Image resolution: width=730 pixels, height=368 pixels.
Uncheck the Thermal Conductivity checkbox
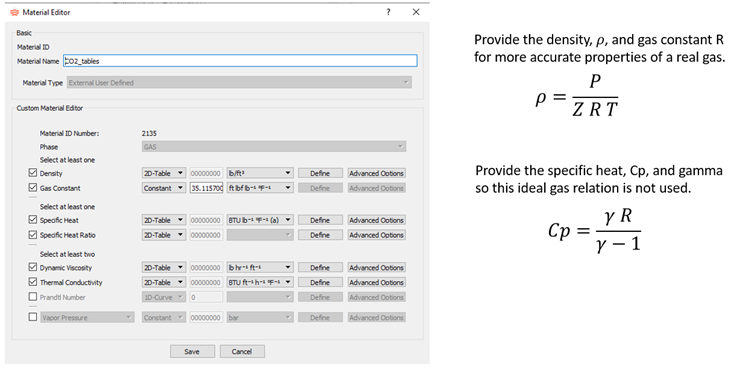(33, 282)
